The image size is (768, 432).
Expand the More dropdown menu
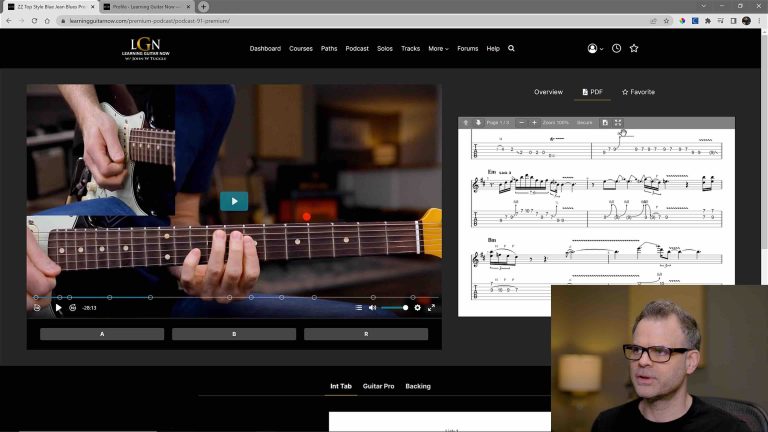[x=438, y=48]
